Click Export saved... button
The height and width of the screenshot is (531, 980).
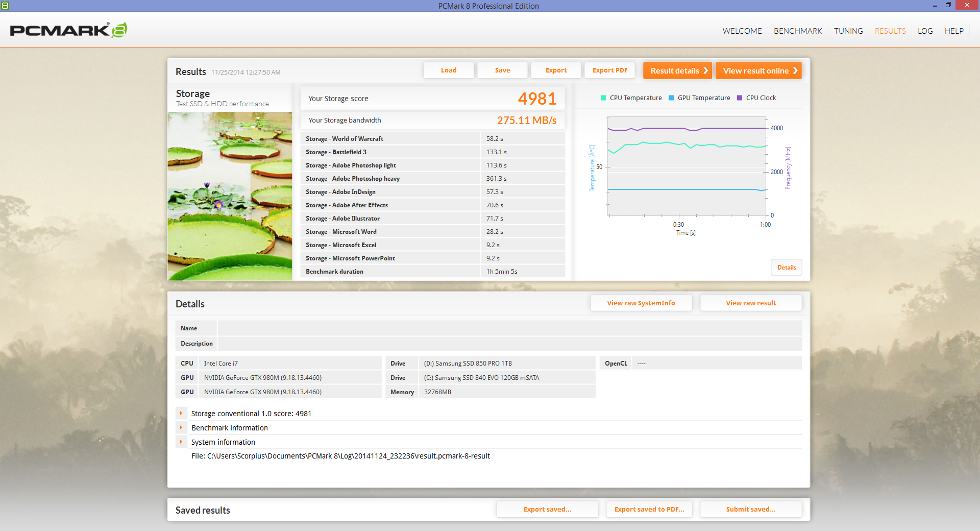(x=547, y=509)
